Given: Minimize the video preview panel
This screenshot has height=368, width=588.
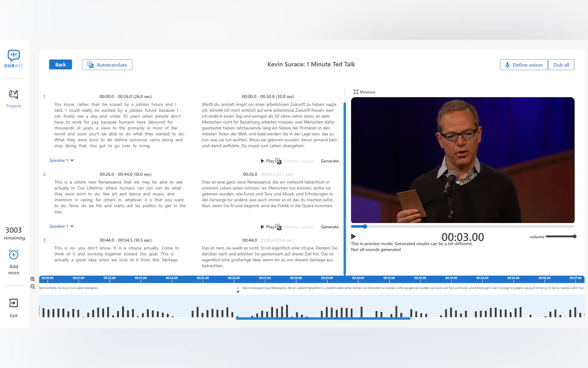Looking at the screenshot, I should coord(364,92).
